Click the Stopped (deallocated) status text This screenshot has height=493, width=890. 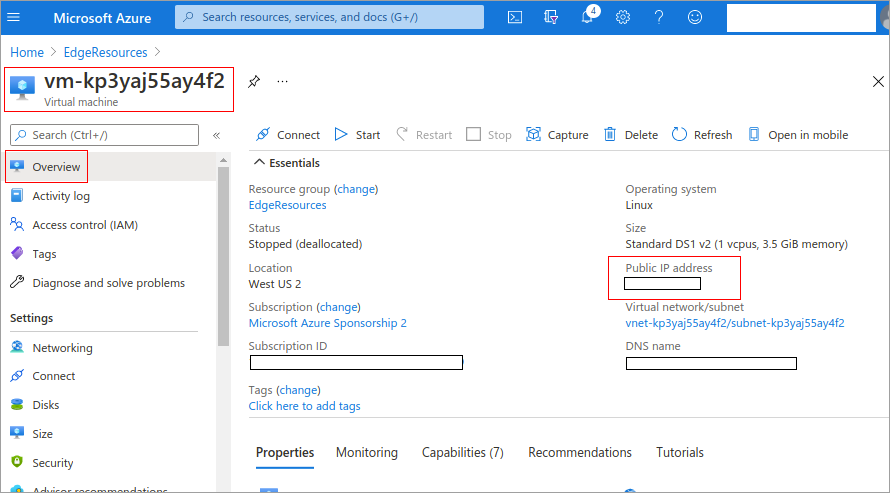305,245
